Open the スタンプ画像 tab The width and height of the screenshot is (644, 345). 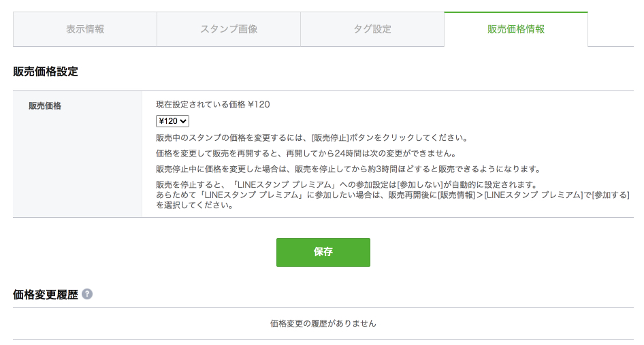tap(229, 29)
